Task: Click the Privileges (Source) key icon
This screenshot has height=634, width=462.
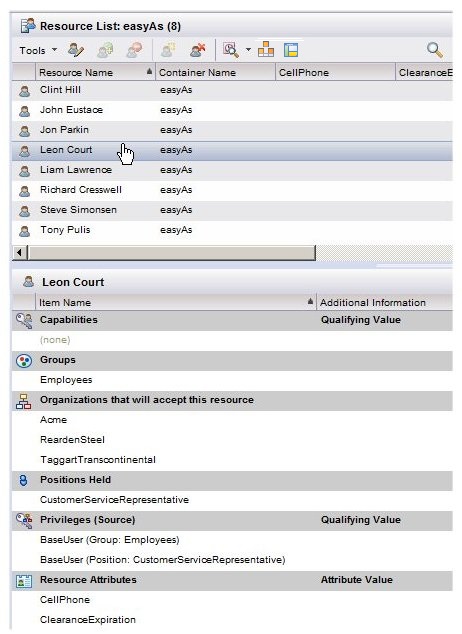Action: [24, 521]
